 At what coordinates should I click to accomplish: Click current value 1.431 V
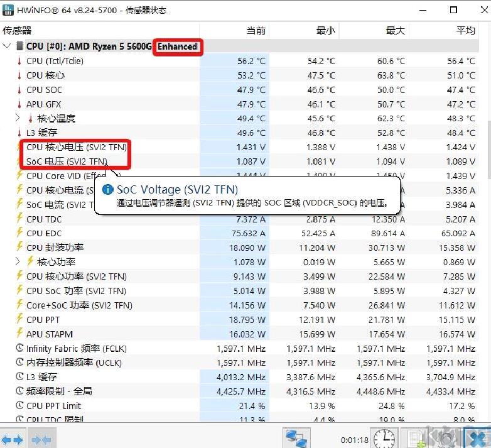click(251, 147)
